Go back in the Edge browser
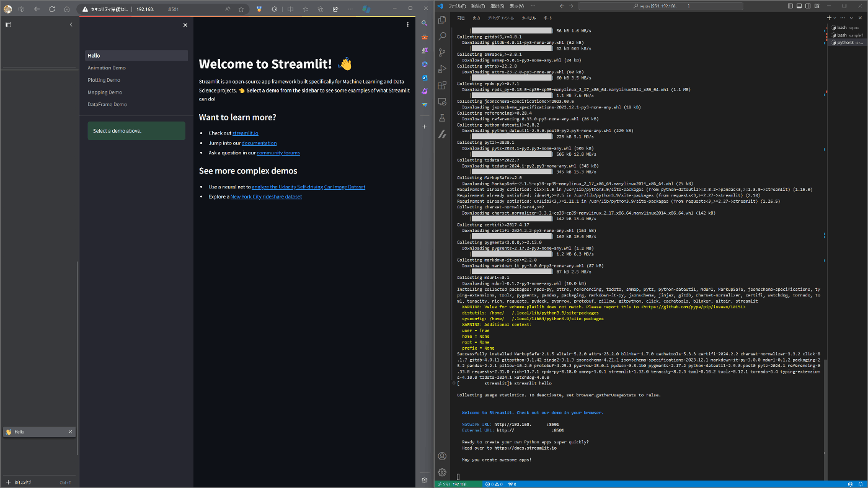Screen dimensions: 868x488 coord(37,9)
